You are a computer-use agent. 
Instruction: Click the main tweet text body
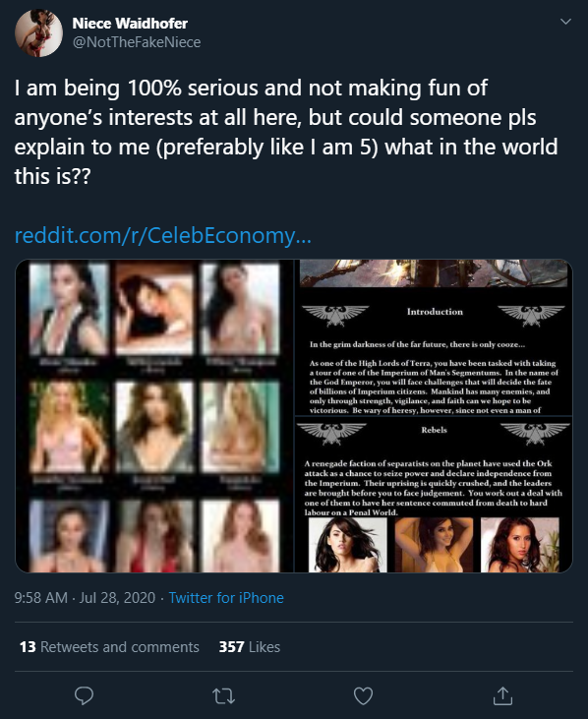286,132
